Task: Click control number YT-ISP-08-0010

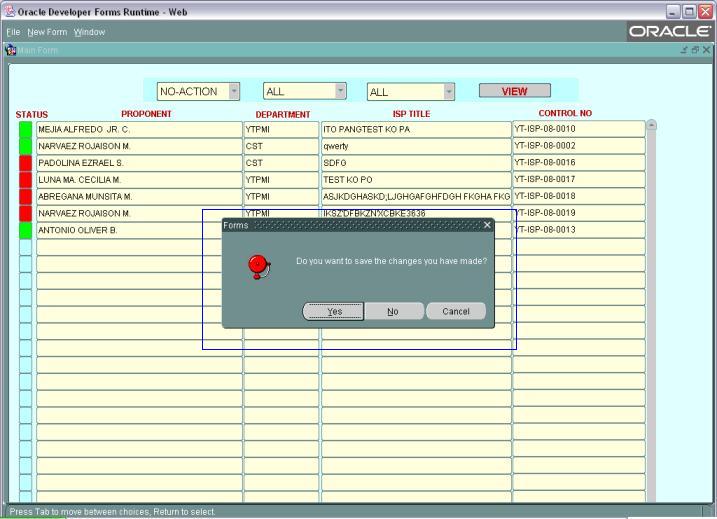Action: point(579,129)
